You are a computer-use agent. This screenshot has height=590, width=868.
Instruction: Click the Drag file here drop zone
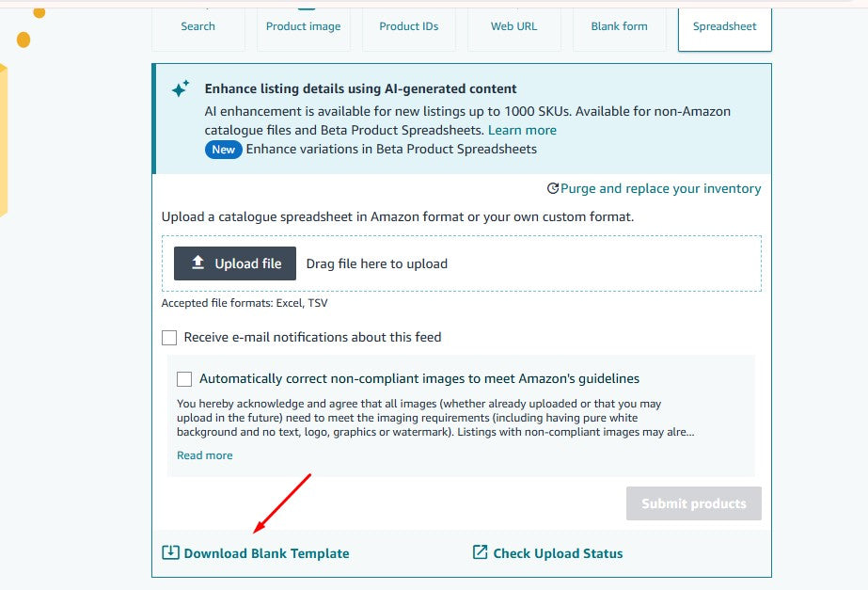(x=462, y=263)
